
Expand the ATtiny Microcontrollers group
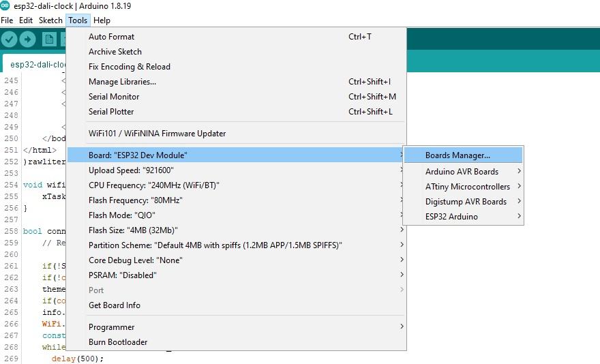pyautogui.click(x=463, y=186)
